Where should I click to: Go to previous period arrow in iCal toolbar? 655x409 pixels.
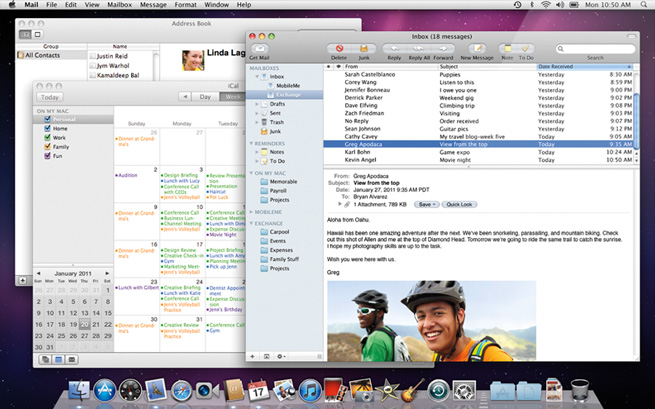[185, 97]
